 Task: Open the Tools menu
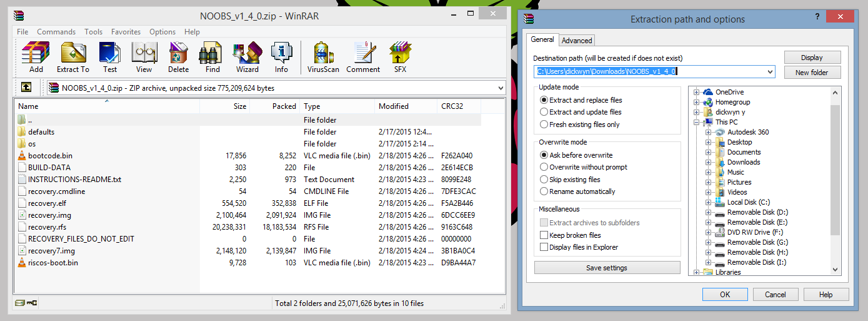tap(94, 32)
